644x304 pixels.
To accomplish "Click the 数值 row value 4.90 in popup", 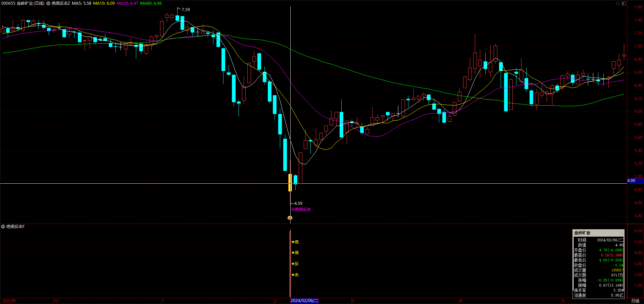I will [x=619, y=245].
